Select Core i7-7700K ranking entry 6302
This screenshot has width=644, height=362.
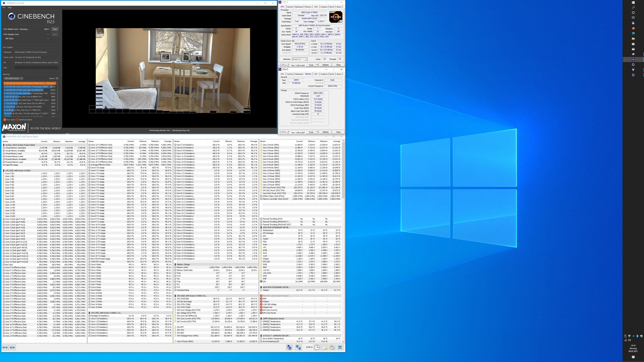tap(30, 110)
